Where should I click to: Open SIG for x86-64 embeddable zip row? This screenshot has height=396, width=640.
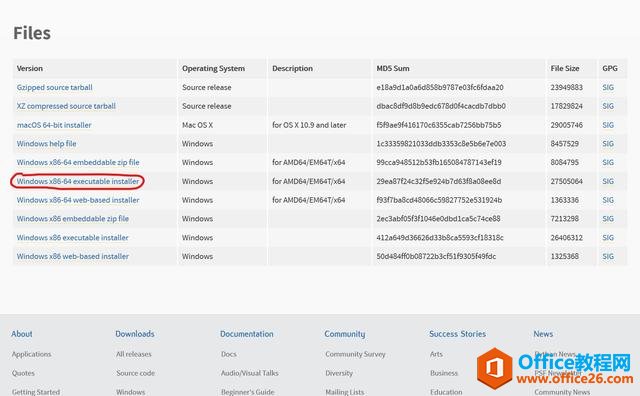coord(608,162)
